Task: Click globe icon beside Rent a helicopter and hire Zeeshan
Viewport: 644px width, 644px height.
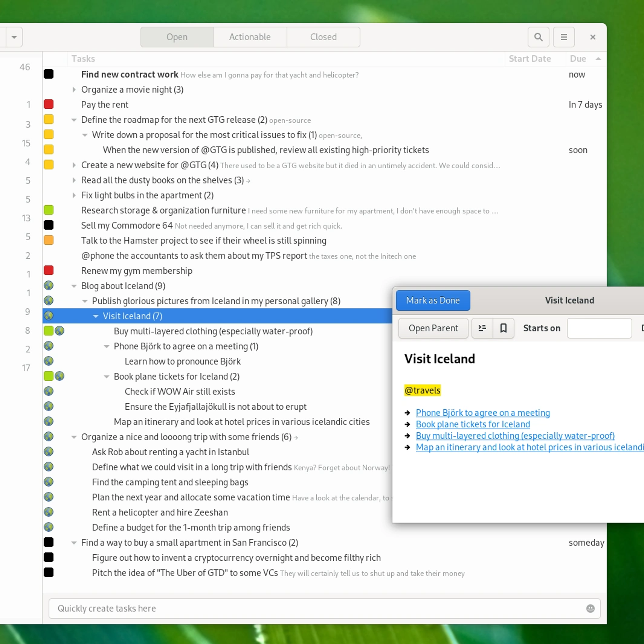Action: click(49, 512)
